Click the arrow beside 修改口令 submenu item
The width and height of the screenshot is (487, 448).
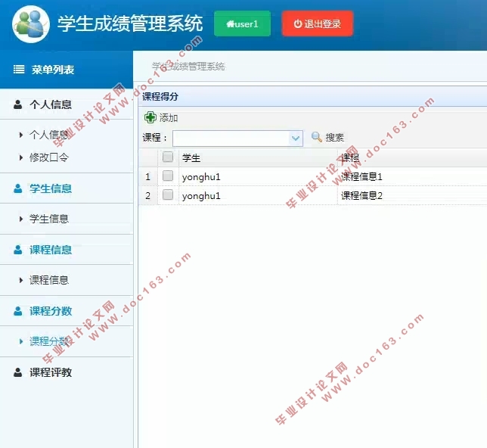(x=21, y=157)
